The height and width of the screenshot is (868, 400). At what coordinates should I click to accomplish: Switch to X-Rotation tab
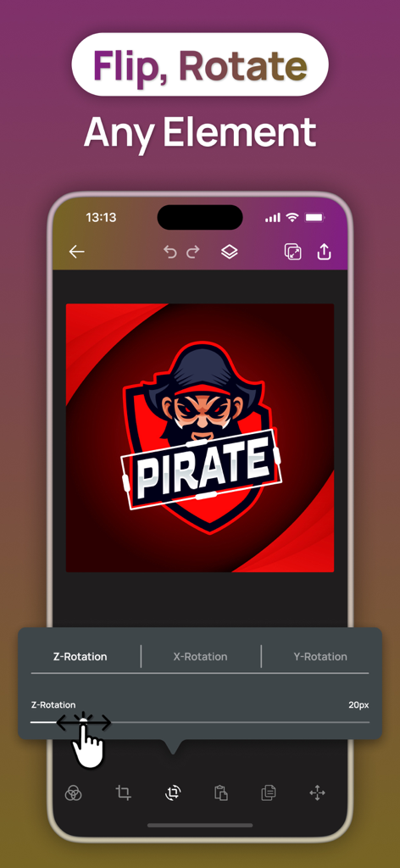[200, 657]
